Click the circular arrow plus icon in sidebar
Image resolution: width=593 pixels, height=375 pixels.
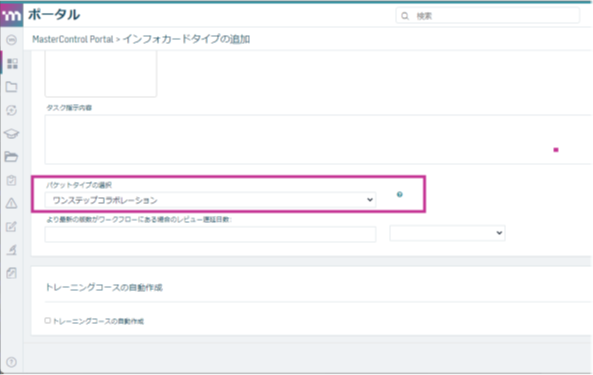click(x=11, y=110)
